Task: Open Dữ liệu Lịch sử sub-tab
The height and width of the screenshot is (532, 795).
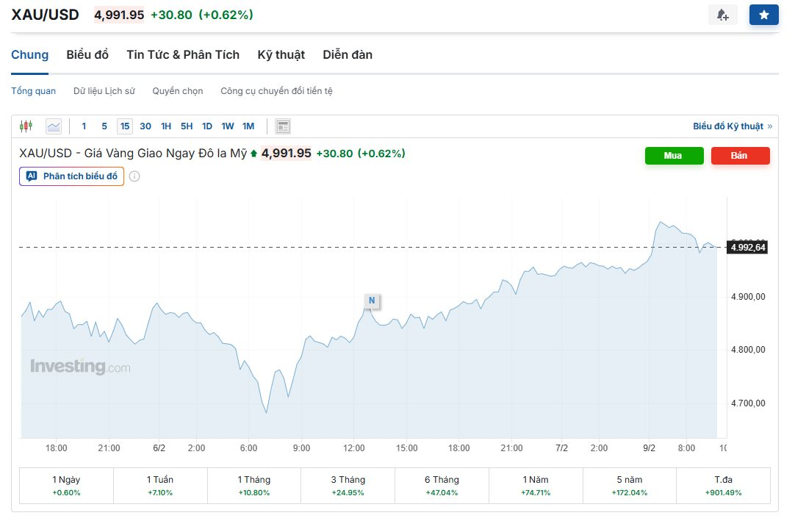Action: pos(104,91)
